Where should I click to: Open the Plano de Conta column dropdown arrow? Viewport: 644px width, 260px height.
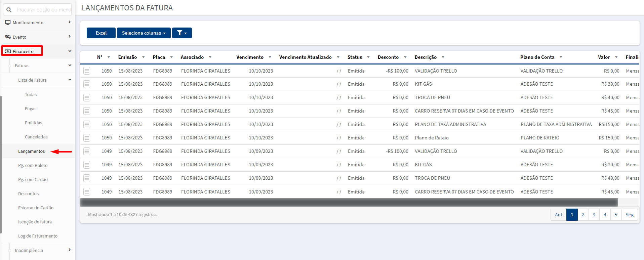click(561, 57)
